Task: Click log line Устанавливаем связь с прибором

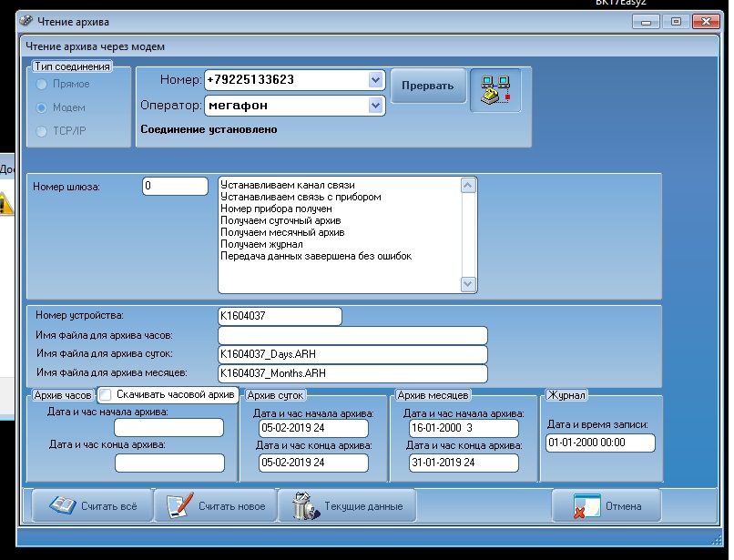Action: point(301,197)
